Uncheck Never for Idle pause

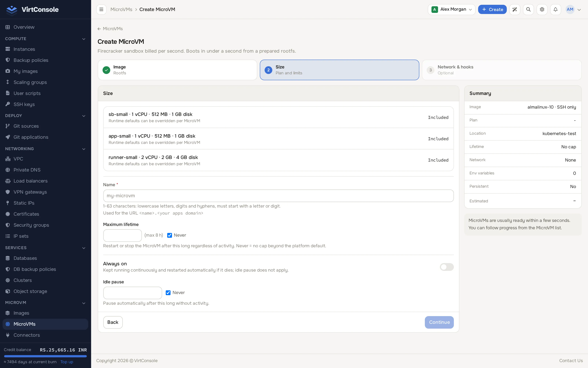[168, 293]
